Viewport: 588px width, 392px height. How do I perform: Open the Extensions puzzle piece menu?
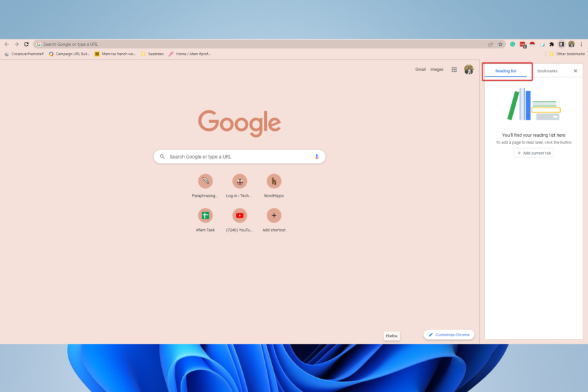(551, 45)
